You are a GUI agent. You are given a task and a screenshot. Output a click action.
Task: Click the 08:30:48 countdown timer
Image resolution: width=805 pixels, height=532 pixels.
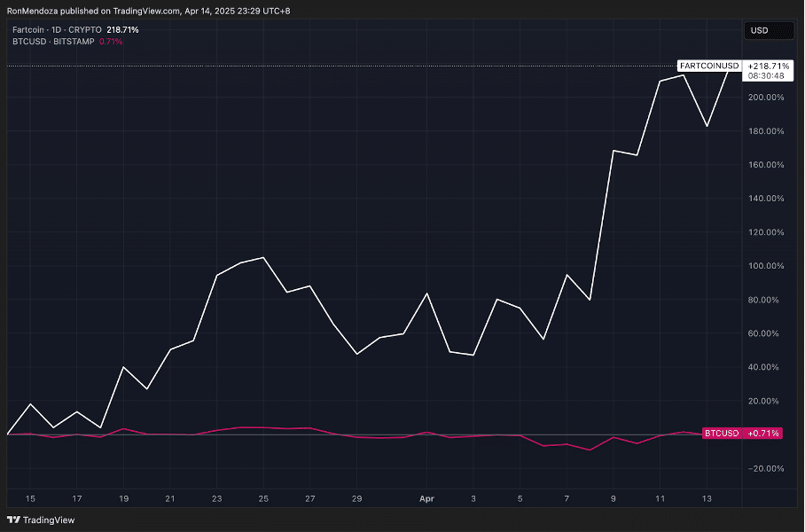(x=766, y=76)
